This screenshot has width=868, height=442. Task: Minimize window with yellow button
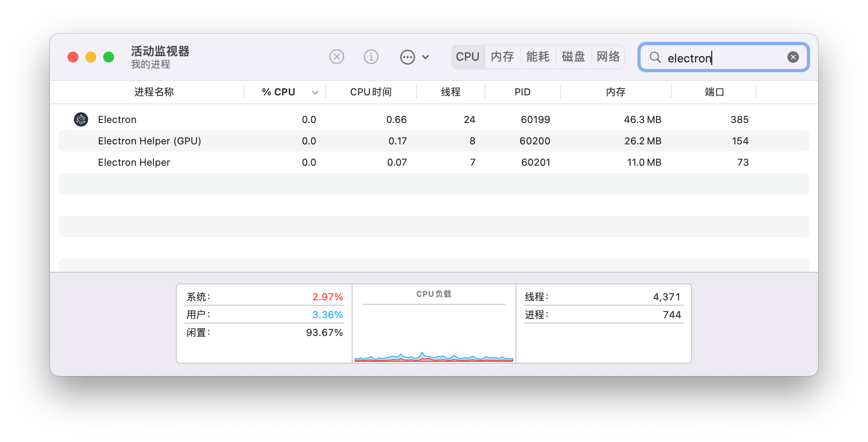coord(91,57)
